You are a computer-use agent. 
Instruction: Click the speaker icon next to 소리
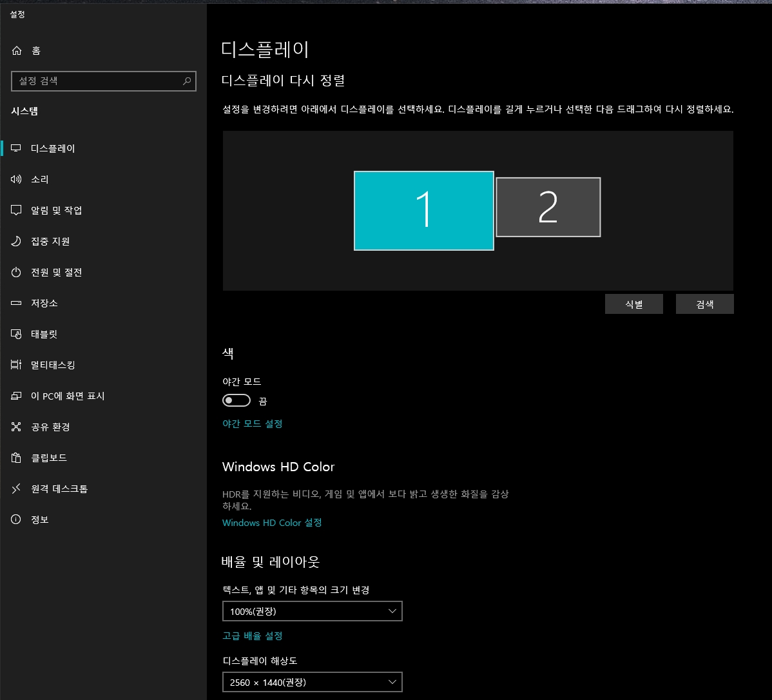pyautogui.click(x=16, y=179)
